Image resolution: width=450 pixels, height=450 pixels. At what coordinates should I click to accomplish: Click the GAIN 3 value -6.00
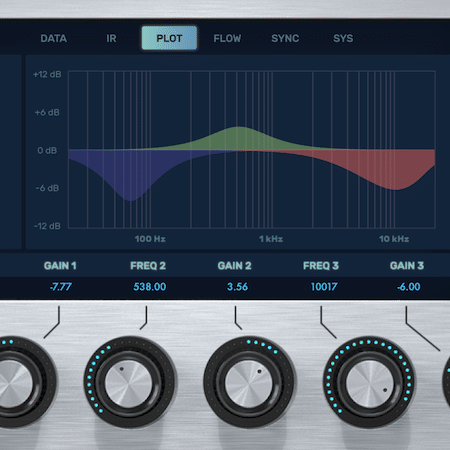[409, 287]
